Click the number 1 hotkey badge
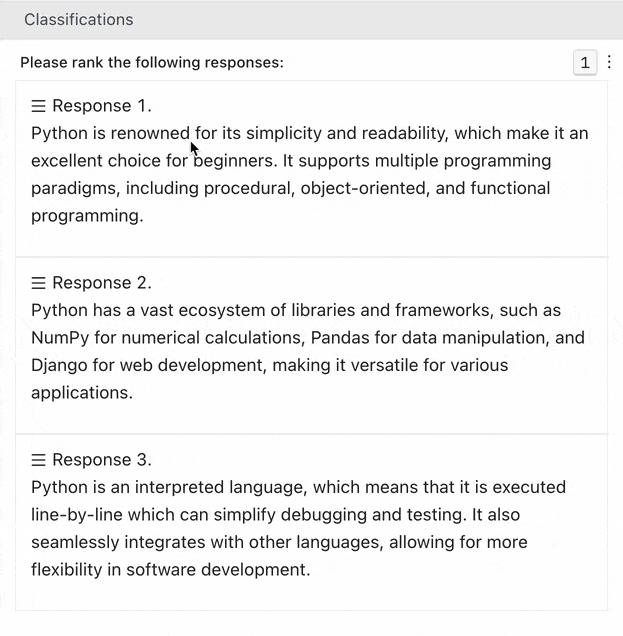This screenshot has width=623, height=636. [x=585, y=63]
